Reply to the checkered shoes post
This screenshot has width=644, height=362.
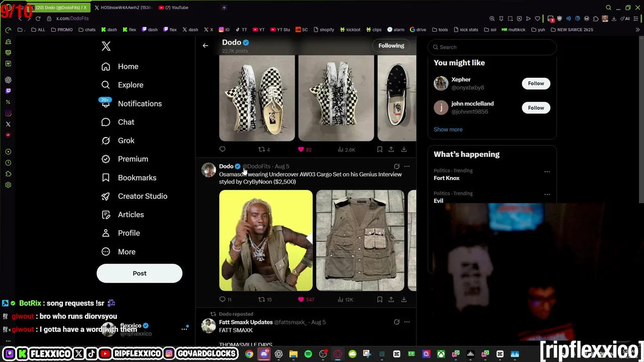(x=222, y=149)
